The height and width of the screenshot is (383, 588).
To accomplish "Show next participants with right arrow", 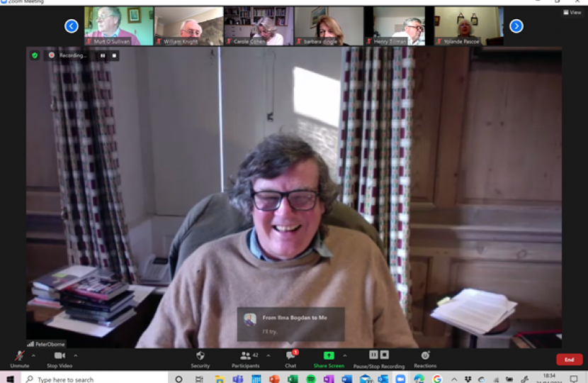I will point(516,26).
